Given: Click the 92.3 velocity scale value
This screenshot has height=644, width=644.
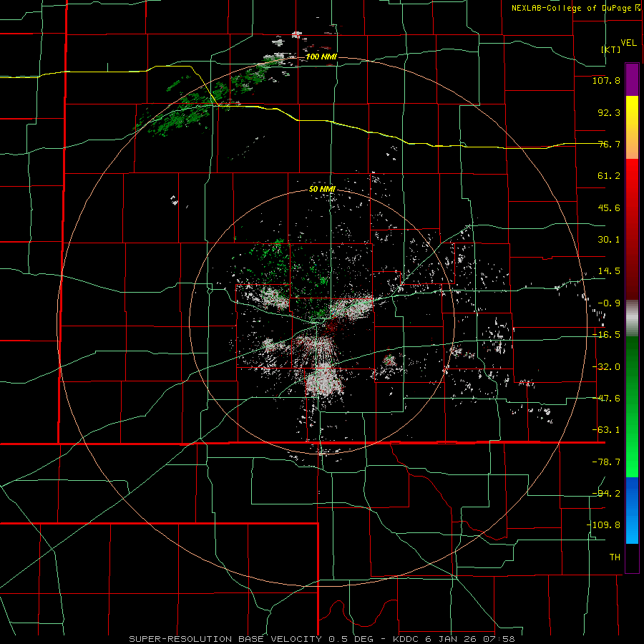Looking at the screenshot, I should click(609, 112).
